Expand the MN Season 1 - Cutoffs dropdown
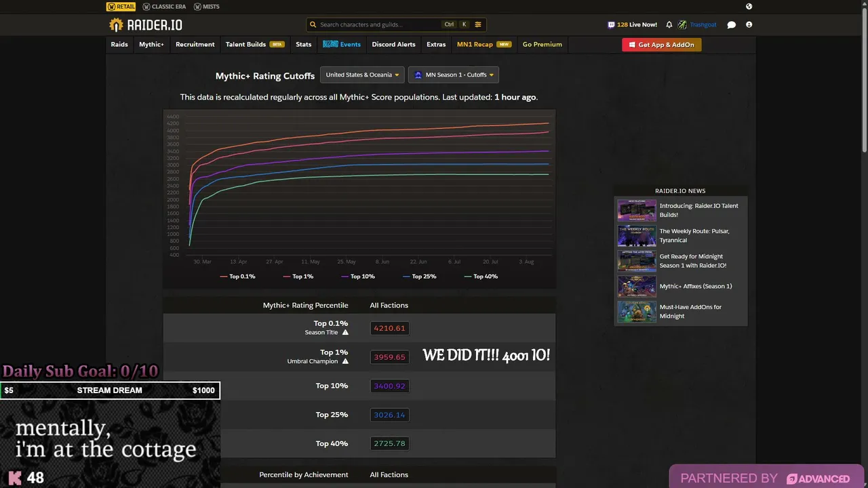The height and width of the screenshot is (488, 868). click(x=454, y=75)
